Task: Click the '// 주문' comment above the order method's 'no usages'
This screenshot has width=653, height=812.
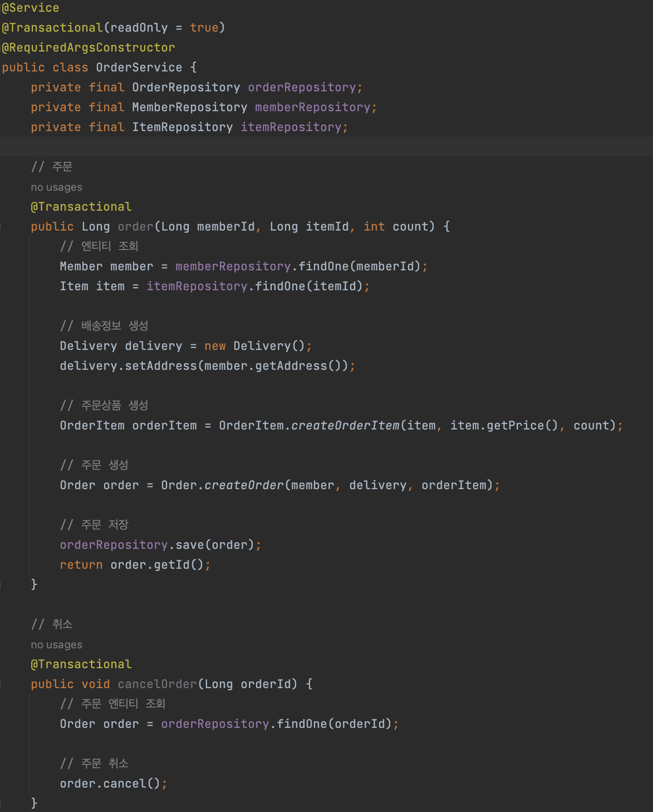Action: 52,167
